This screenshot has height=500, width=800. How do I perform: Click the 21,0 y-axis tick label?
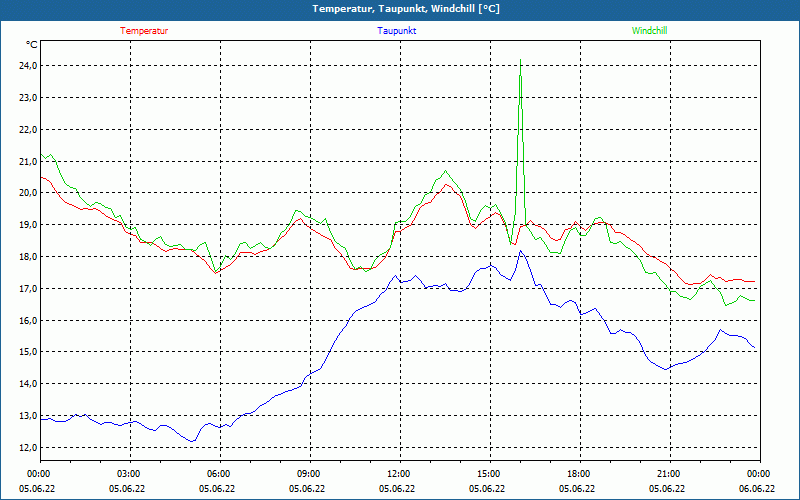(26, 161)
